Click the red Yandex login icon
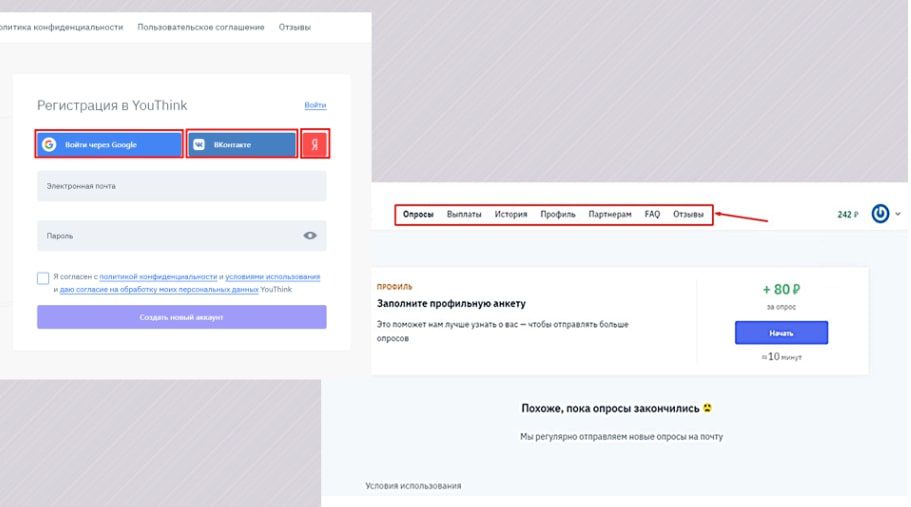The width and height of the screenshot is (911, 507). point(315,143)
